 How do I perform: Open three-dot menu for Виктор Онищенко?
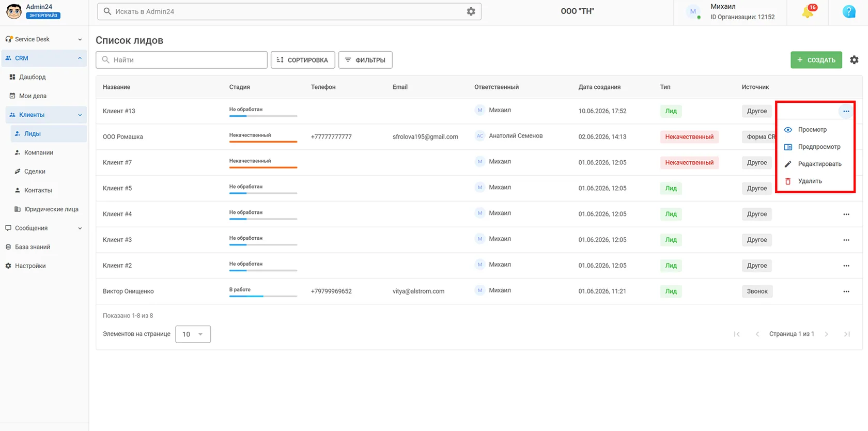click(x=846, y=291)
